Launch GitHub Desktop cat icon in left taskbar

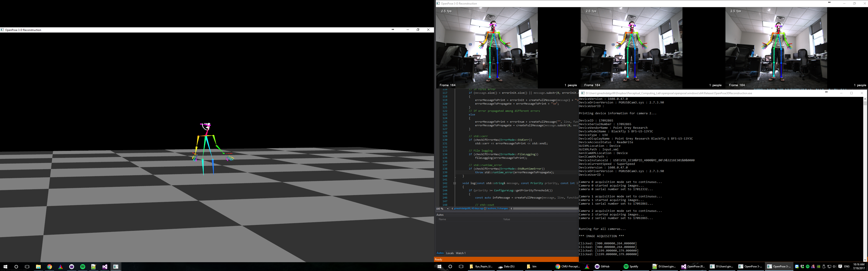pyautogui.click(x=71, y=267)
